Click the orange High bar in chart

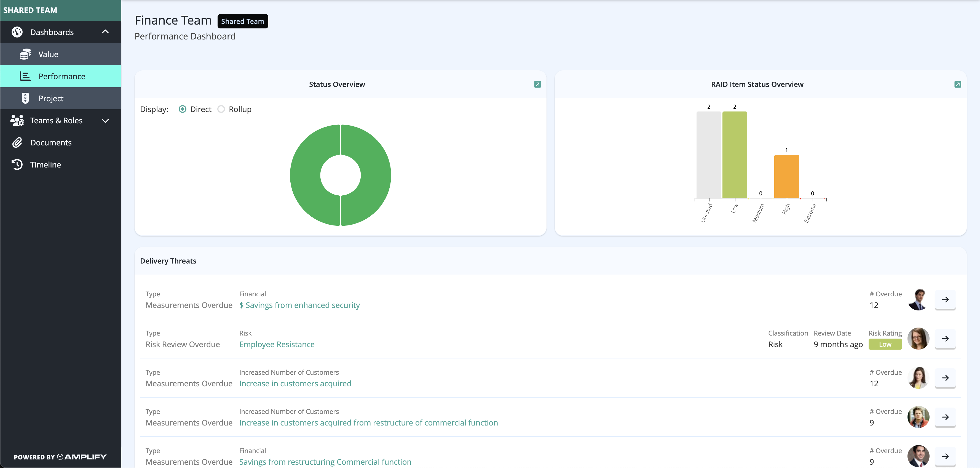[786, 176]
